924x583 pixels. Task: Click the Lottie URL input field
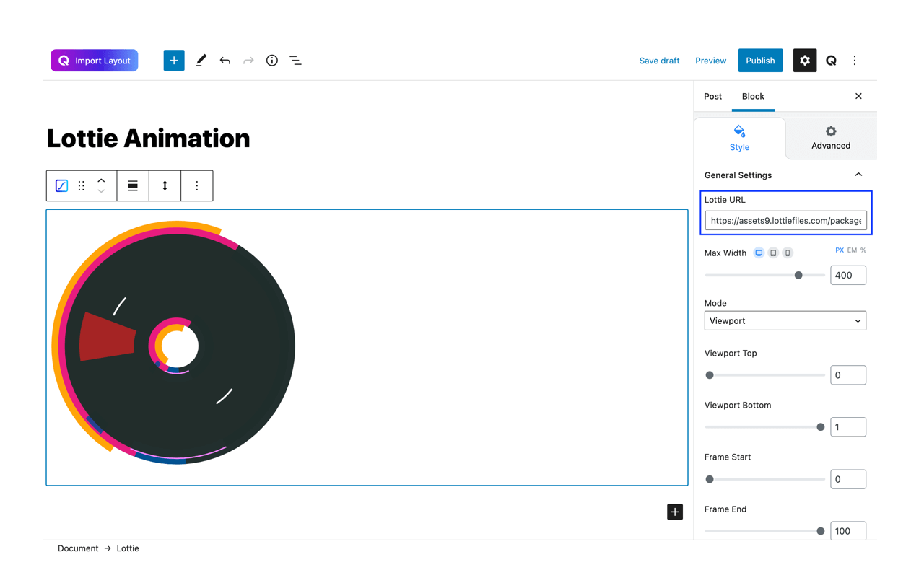[785, 221]
